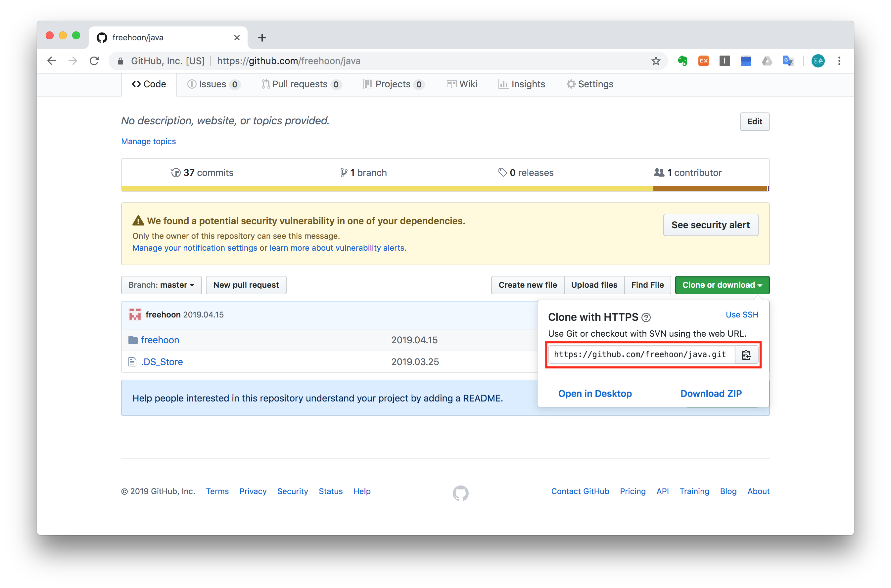The width and height of the screenshot is (891, 588).
Task: Click the freehoon avatar identicon
Action: (x=135, y=315)
